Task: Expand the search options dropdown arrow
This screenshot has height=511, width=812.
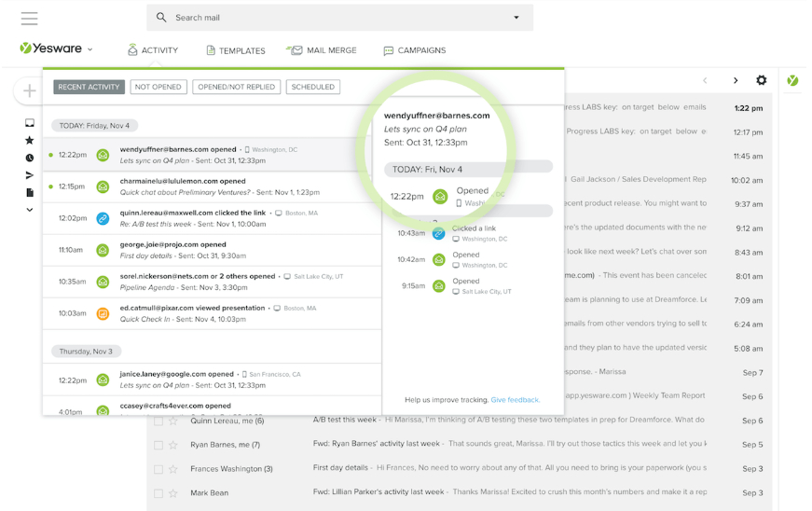Action: tap(516, 18)
